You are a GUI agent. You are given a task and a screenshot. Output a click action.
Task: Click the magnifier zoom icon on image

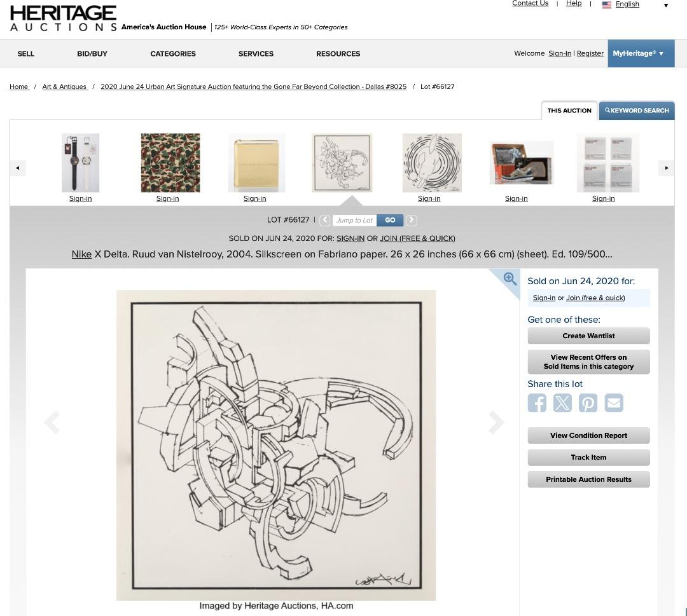[510, 278]
